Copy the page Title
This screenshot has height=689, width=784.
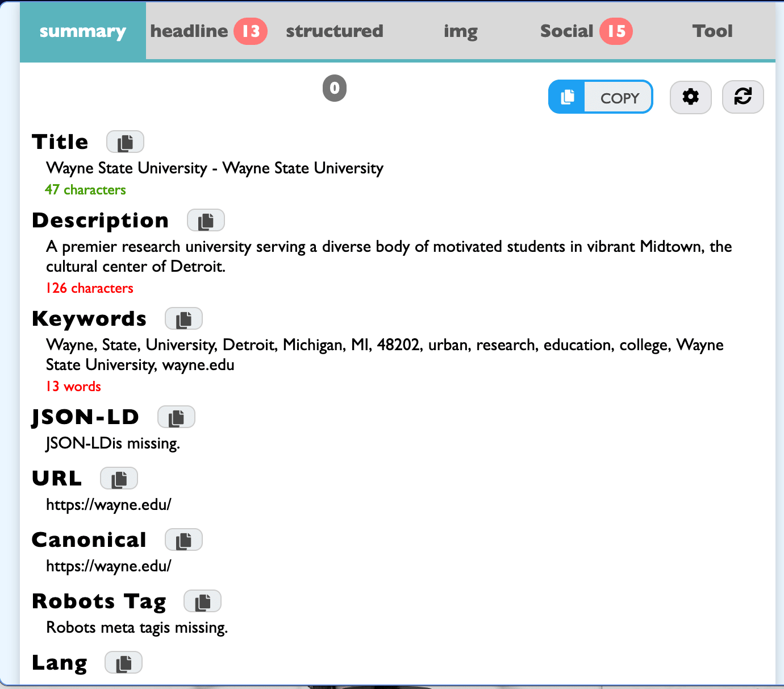[125, 142]
